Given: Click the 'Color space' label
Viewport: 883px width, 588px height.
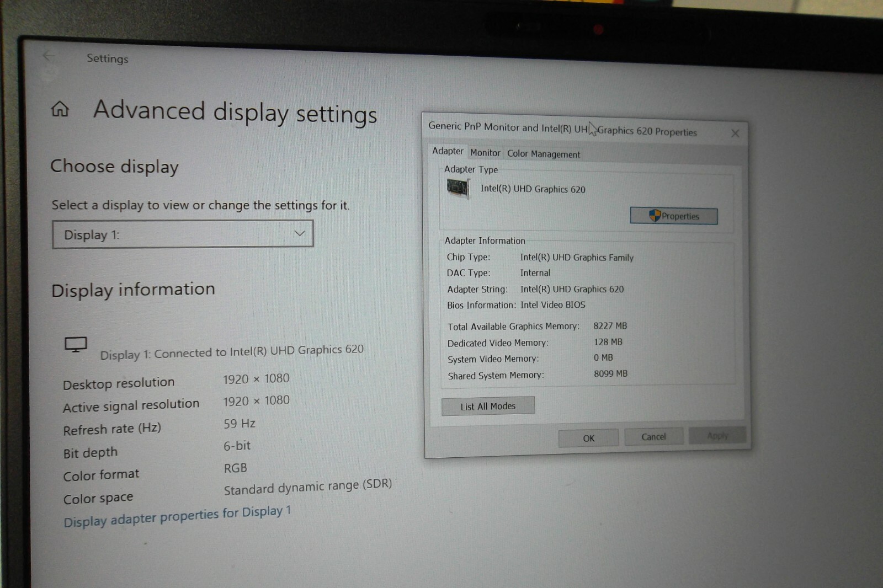Looking at the screenshot, I should (98, 498).
